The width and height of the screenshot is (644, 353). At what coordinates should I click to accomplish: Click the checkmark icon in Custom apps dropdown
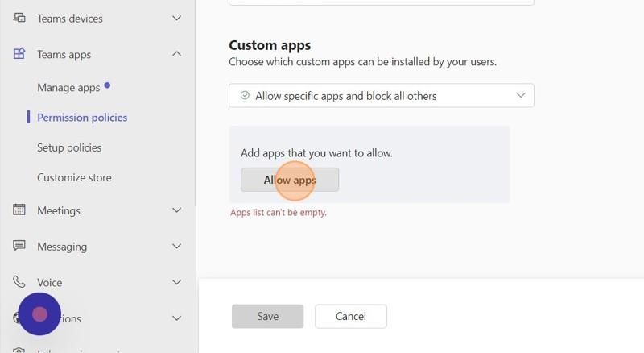(245, 95)
